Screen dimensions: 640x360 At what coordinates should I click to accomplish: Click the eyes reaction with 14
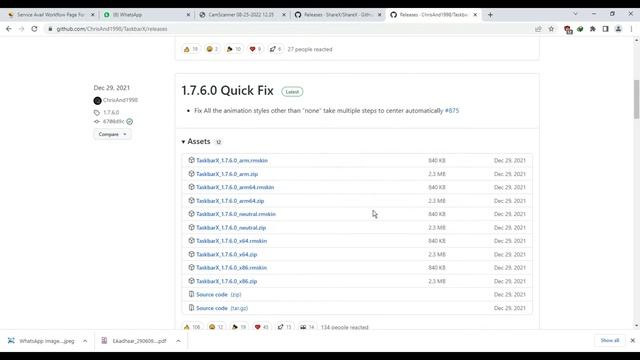307,327
